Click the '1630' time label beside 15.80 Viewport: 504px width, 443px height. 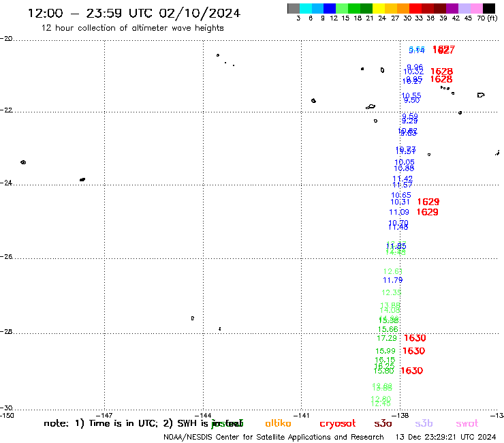point(412,371)
